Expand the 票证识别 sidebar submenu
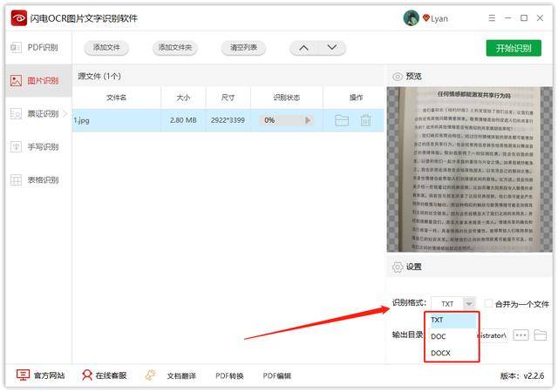558x392 pixels. pos(65,113)
